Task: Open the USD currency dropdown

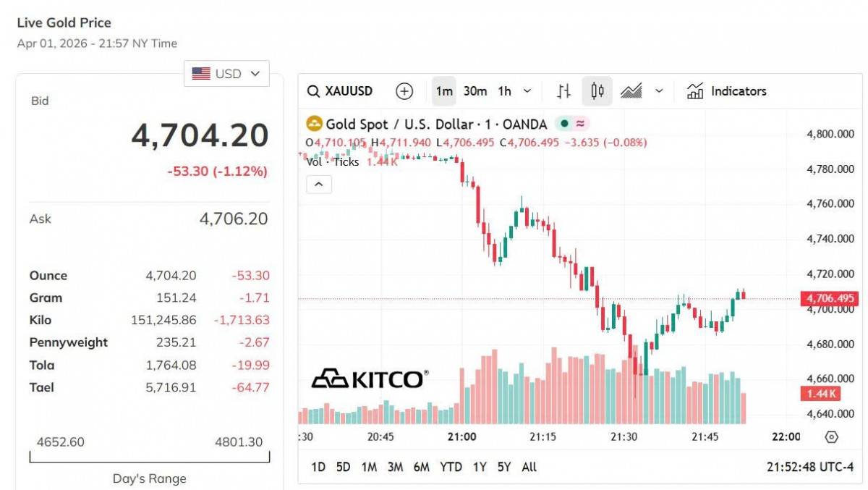Action: [226, 74]
